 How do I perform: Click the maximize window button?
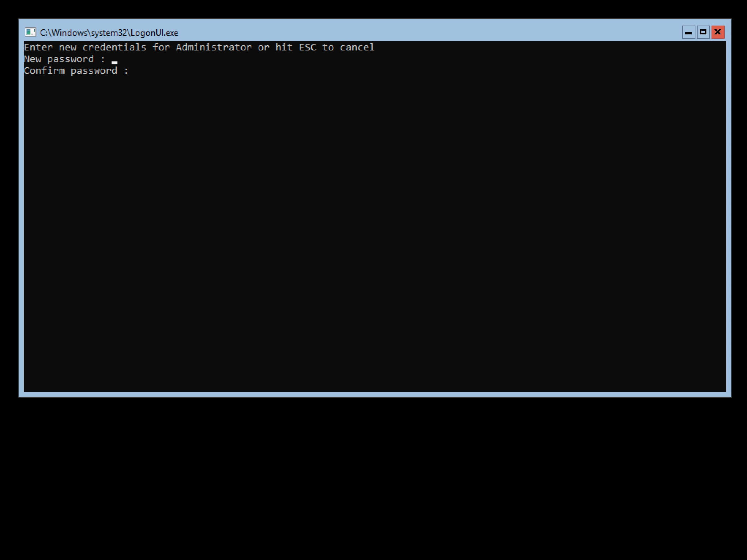pyautogui.click(x=703, y=32)
